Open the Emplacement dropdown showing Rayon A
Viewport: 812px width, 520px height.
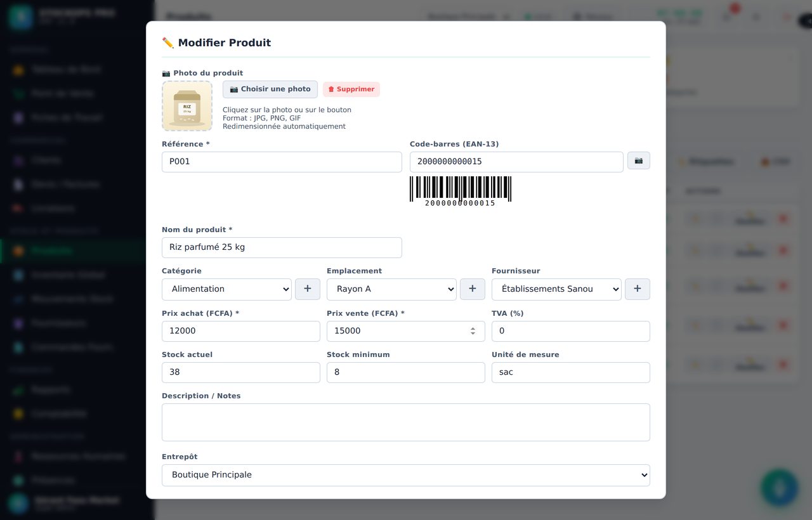391,289
